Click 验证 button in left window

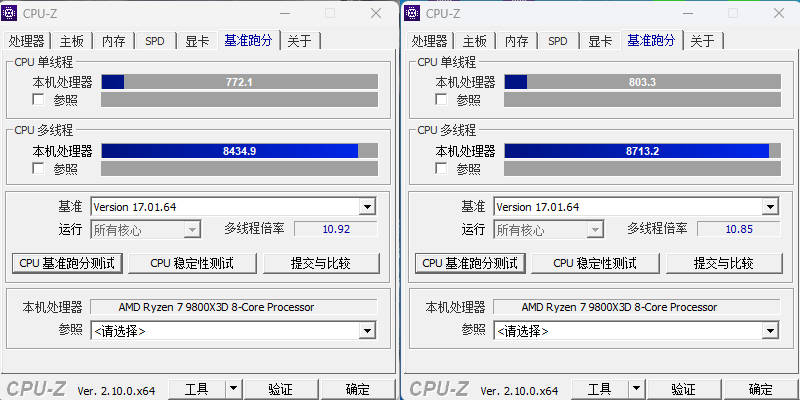click(x=281, y=390)
